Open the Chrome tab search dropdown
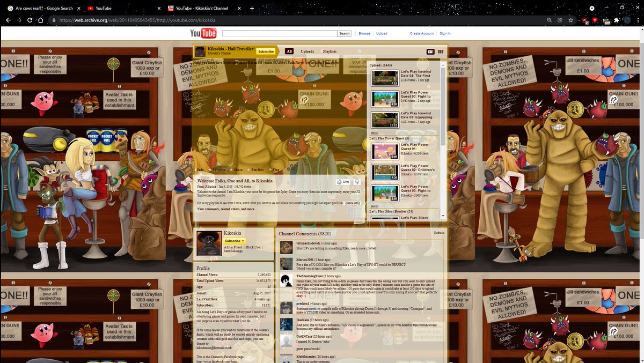The image size is (644, 363). (x=592, y=8)
